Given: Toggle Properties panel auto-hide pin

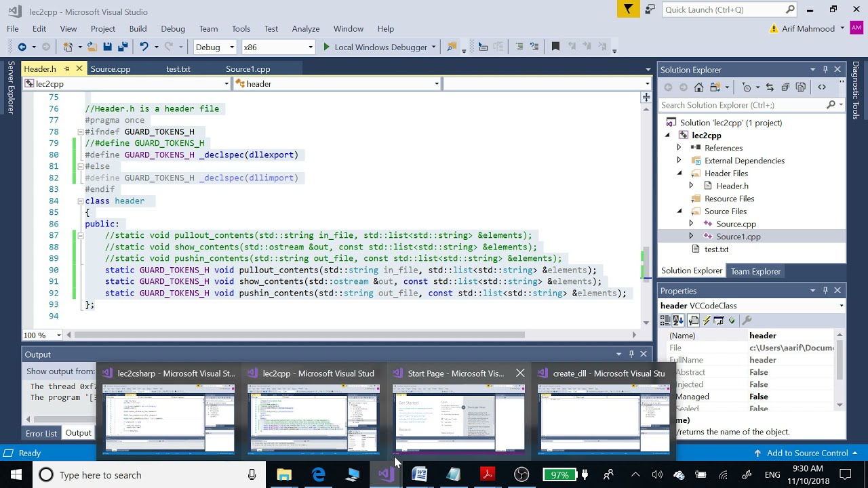Looking at the screenshot, I should [825, 290].
